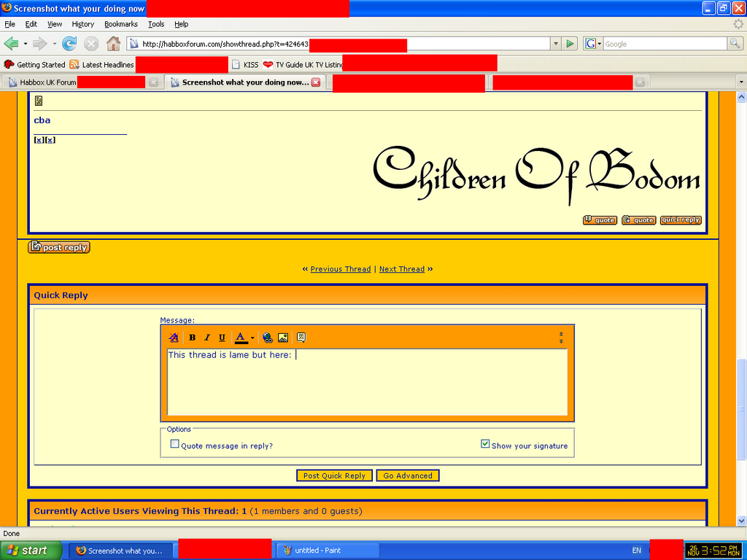
Task: Expand the address bar history dropdown
Action: pos(555,44)
